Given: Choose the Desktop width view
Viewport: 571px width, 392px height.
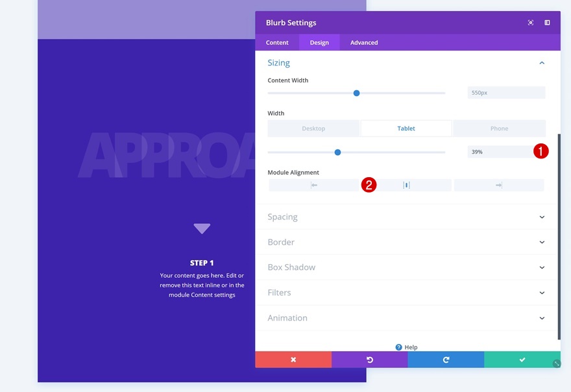Looking at the screenshot, I should 313,129.
